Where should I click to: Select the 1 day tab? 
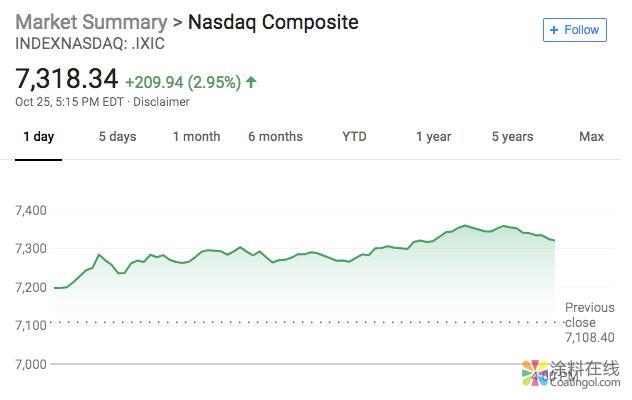(x=39, y=137)
